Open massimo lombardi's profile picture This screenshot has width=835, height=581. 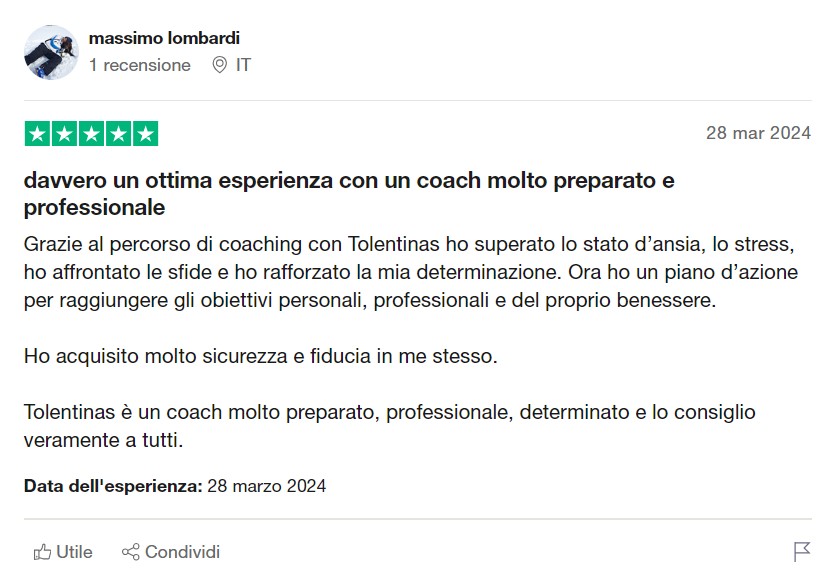click(x=51, y=52)
